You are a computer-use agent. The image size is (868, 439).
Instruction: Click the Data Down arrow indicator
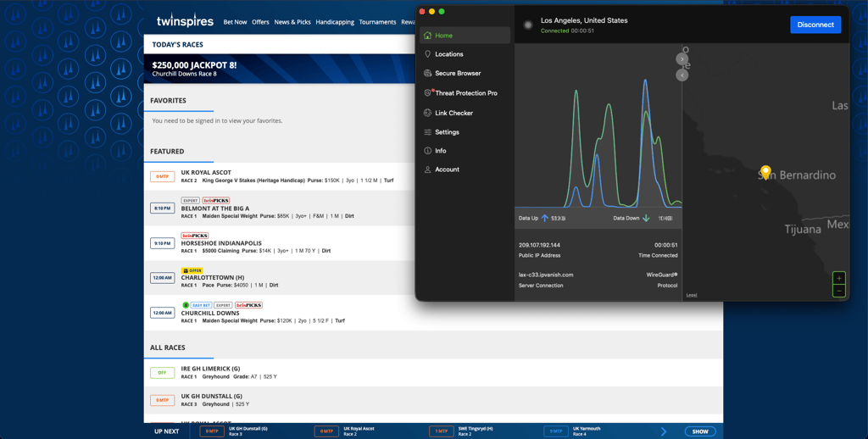point(645,218)
